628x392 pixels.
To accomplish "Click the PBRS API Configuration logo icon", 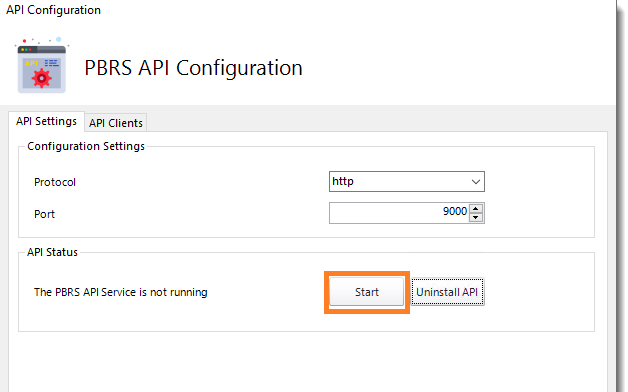I will (42, 66).
